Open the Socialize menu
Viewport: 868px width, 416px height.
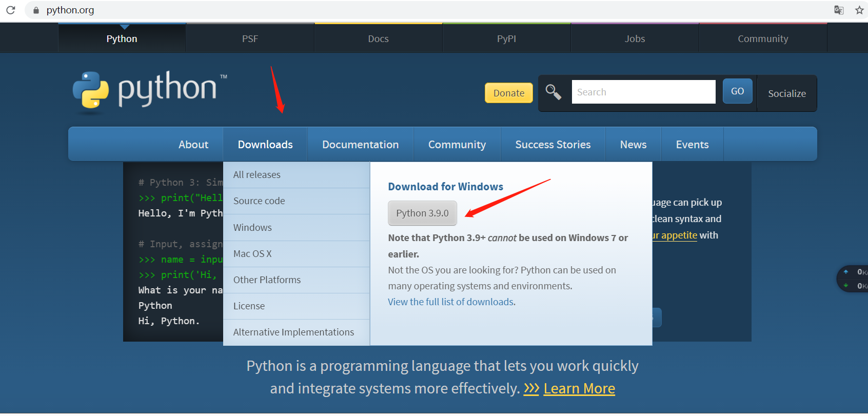(786, 93)
